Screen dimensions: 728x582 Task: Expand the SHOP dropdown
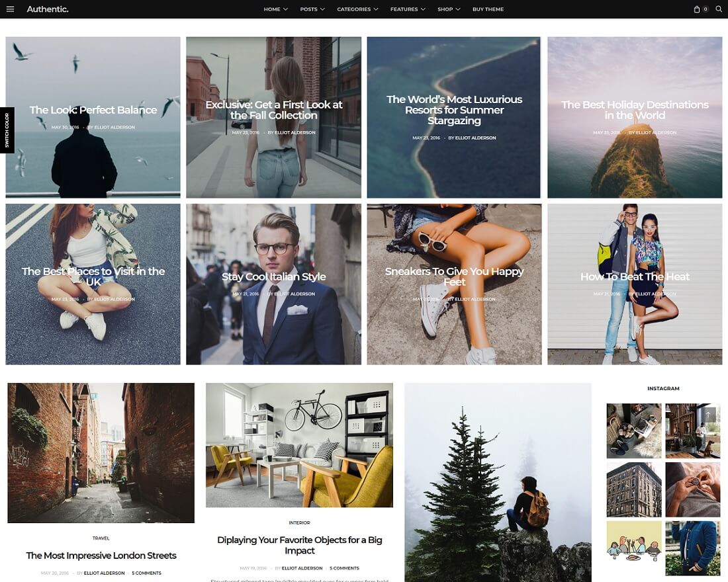pos(448,9)
